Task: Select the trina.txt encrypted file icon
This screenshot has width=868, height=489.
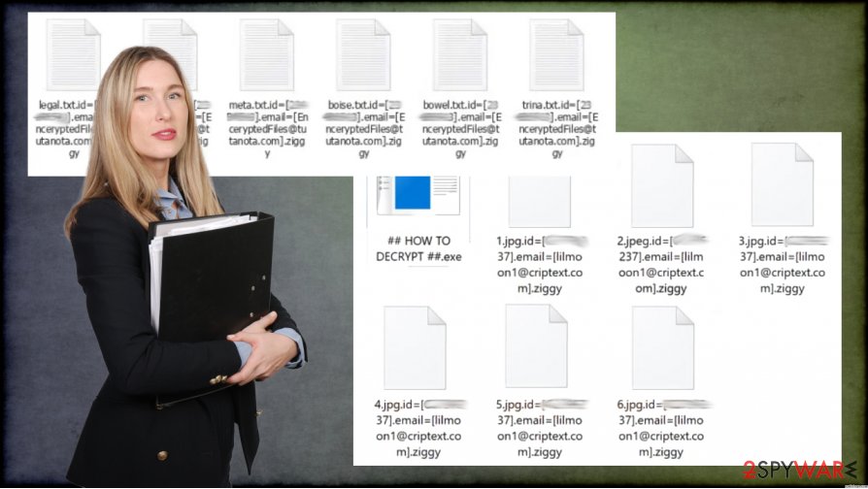Action: (x=556, y=54)
